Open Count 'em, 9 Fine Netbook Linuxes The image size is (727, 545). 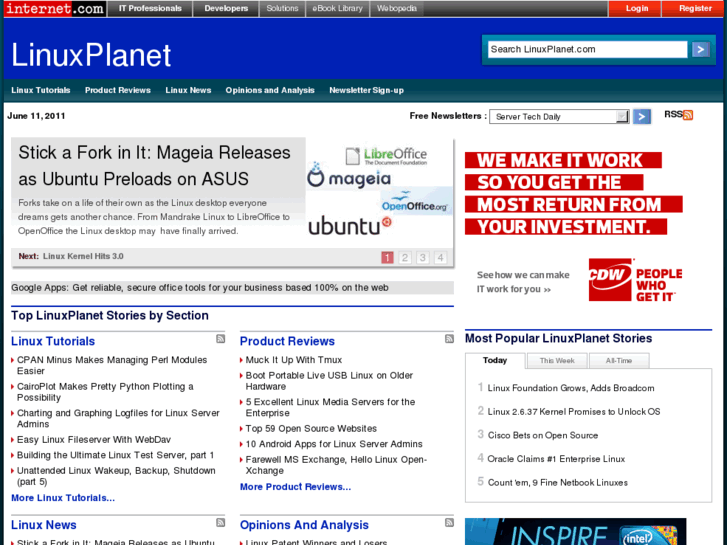point(557,482)
